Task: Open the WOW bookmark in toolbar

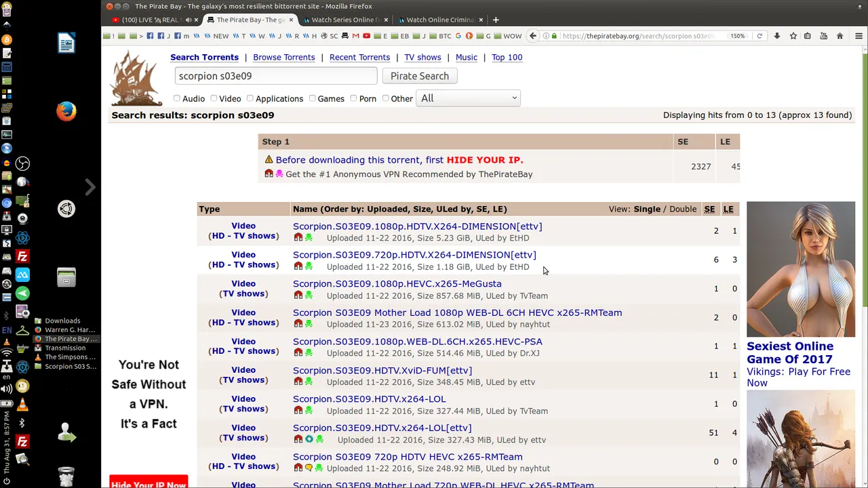Action: tap(507, 36)
